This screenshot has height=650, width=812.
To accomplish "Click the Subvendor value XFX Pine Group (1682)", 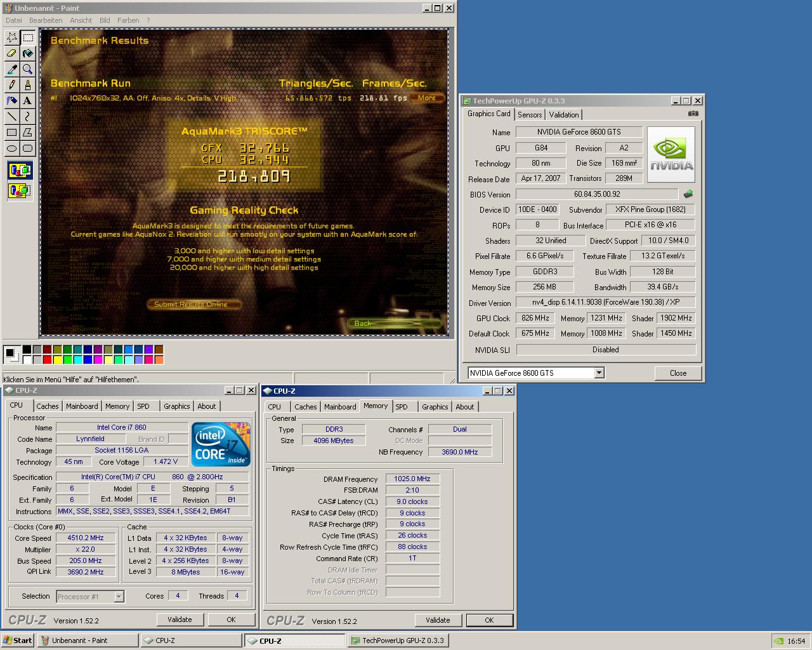I will point(650,209).
